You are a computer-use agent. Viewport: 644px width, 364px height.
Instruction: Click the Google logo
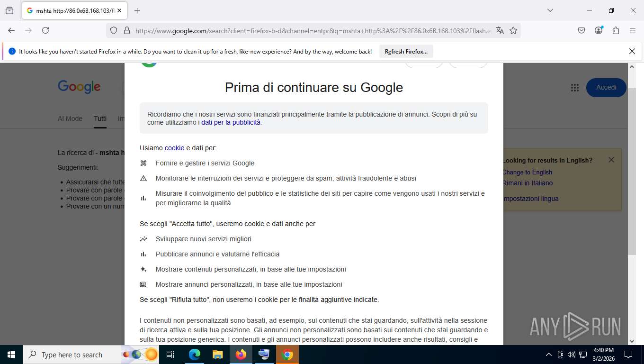[79, 87]
